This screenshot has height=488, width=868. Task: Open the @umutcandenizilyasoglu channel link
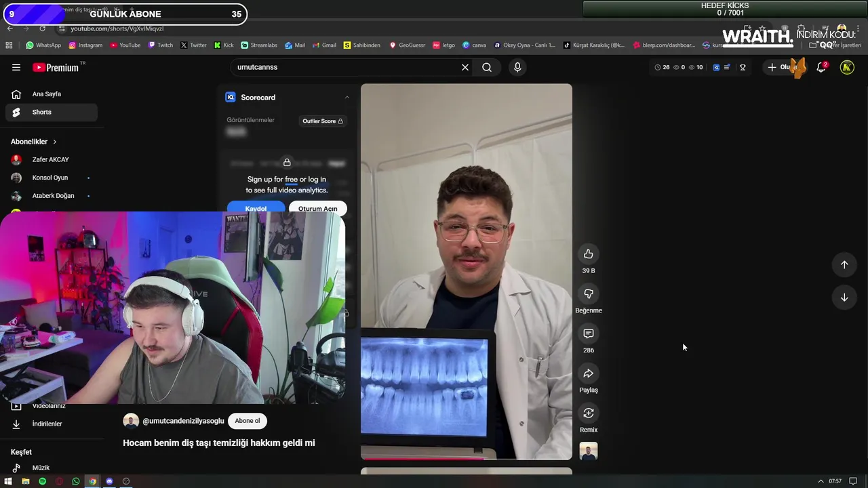[x=183, y=421]
